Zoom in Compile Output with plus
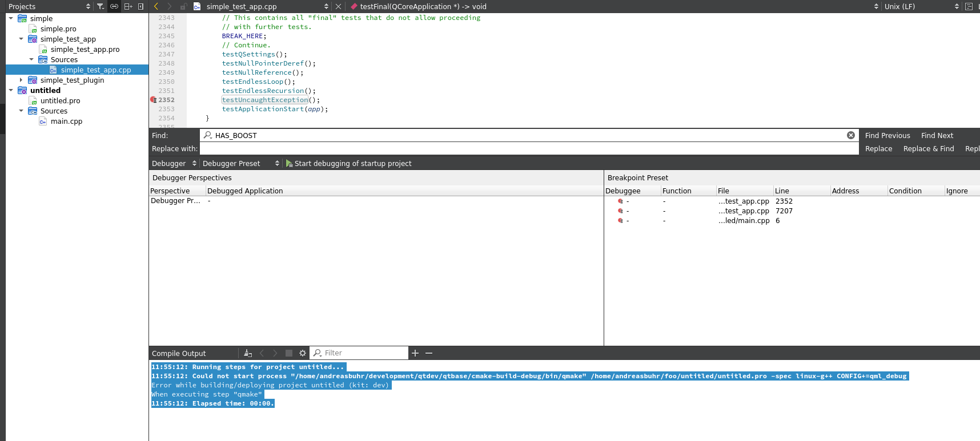The width and height of the screenshot is (980, 441). [x=415, y=353]
